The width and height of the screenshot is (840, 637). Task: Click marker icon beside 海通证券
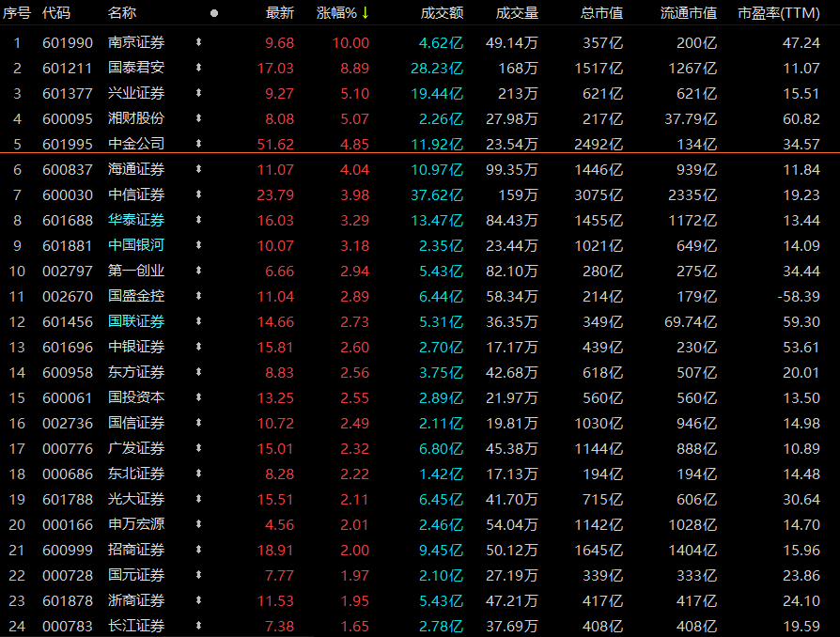pyautogui.click(x=199, y=169)
